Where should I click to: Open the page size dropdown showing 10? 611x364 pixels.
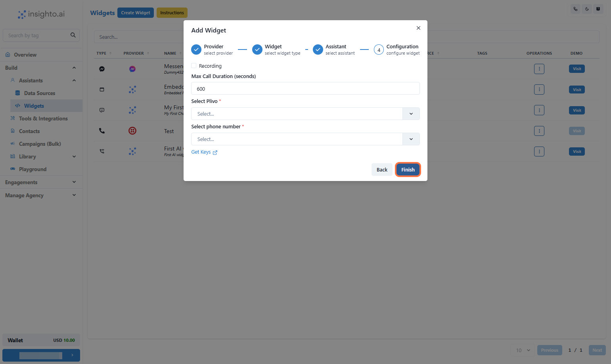(522, 350)
